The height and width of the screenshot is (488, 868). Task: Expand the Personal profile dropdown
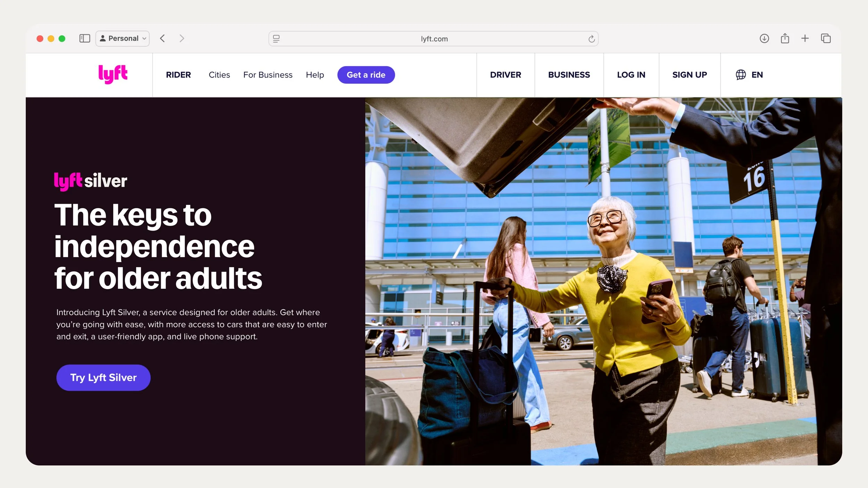point(123,39)
